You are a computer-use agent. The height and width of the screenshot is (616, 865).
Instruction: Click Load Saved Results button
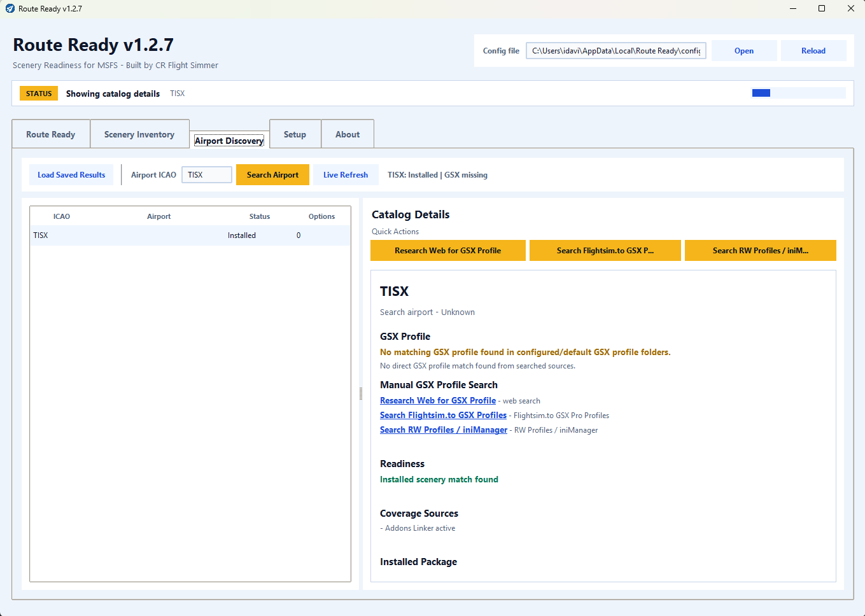[x=71, y=175]
